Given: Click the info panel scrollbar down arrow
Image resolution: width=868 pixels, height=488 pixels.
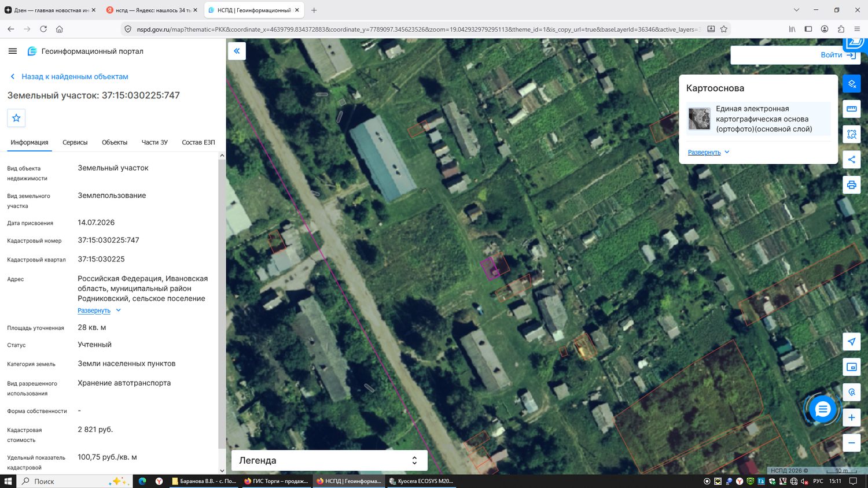Looking at the screenshot, I should (x=222, y=471).
